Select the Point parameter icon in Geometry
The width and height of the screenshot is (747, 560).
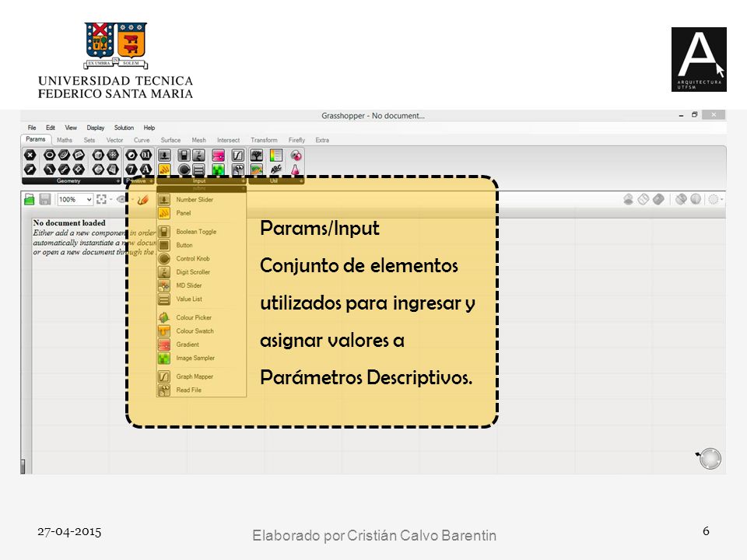[x=30, y=156]
